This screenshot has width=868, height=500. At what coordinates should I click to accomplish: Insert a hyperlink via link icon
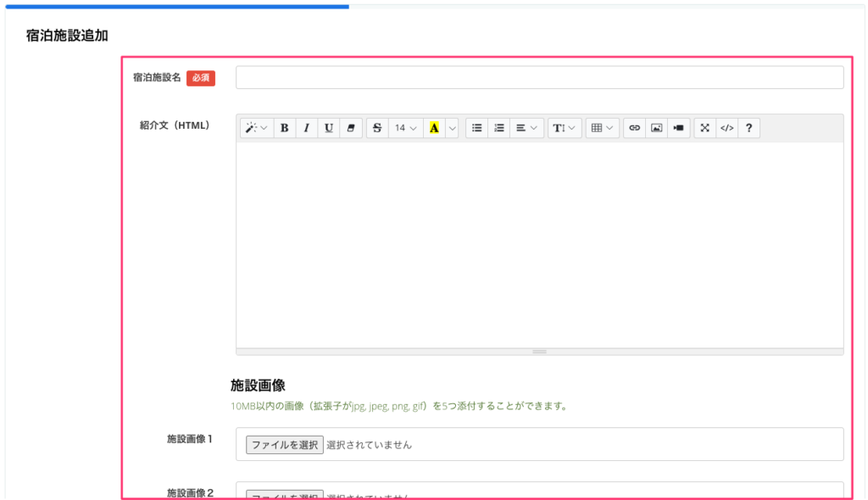(634, 128)
